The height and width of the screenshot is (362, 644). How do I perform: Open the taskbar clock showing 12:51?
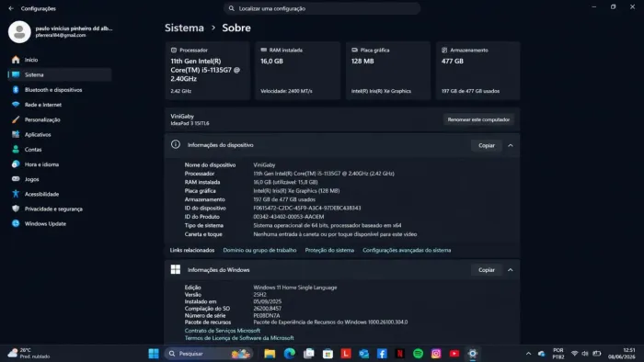pos(621,354)
